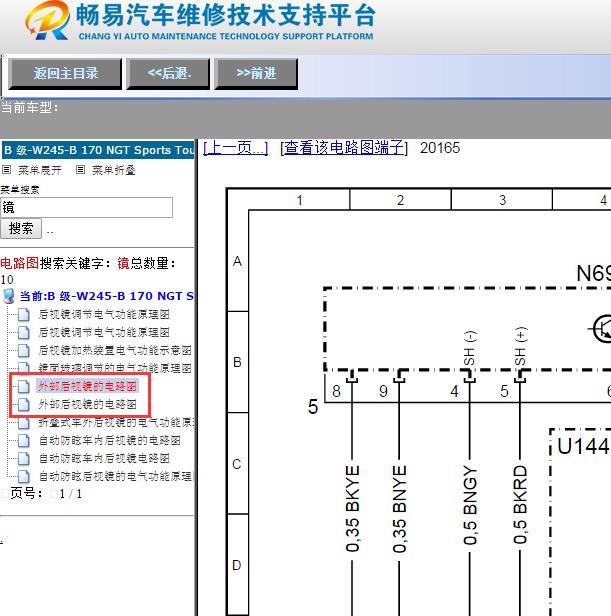611x616 pixels.
Task: Click the 菜单折叠 collapse icon
Action: (x=80, y=170)
